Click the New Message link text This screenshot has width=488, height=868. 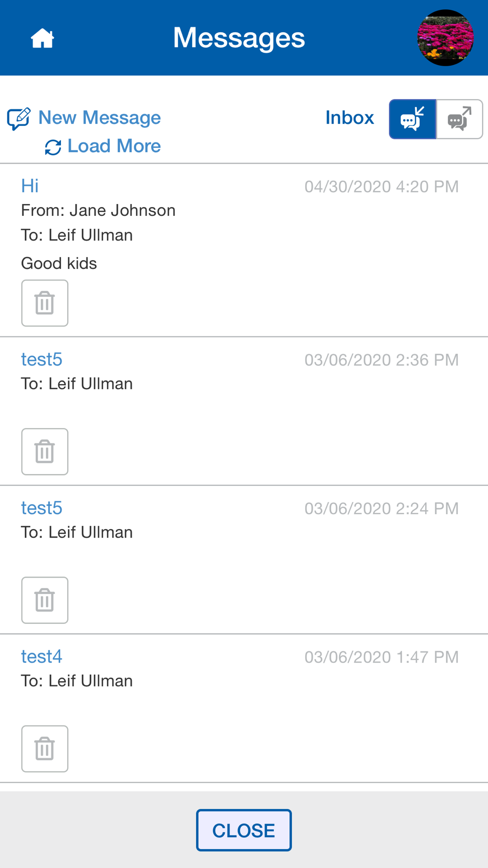(x=100, y=118)
